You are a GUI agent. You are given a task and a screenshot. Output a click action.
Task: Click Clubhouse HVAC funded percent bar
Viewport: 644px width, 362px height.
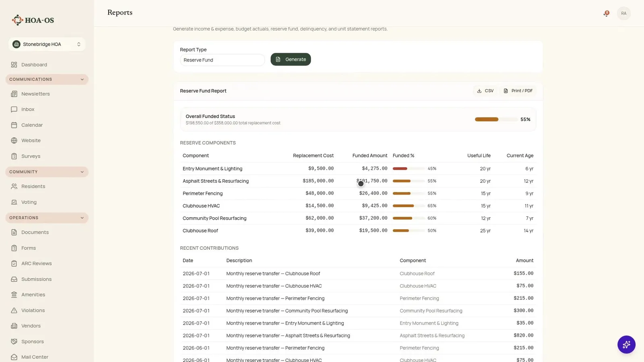[x=409, y=206]
